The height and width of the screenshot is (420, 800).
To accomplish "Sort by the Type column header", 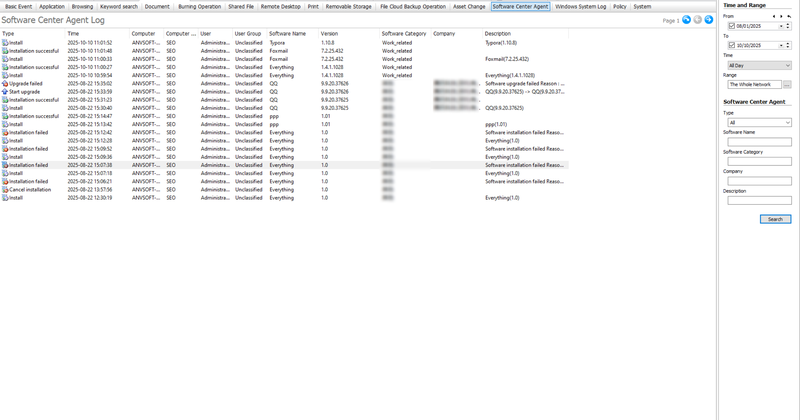I will pyautogui.click(x=33, y=34).
